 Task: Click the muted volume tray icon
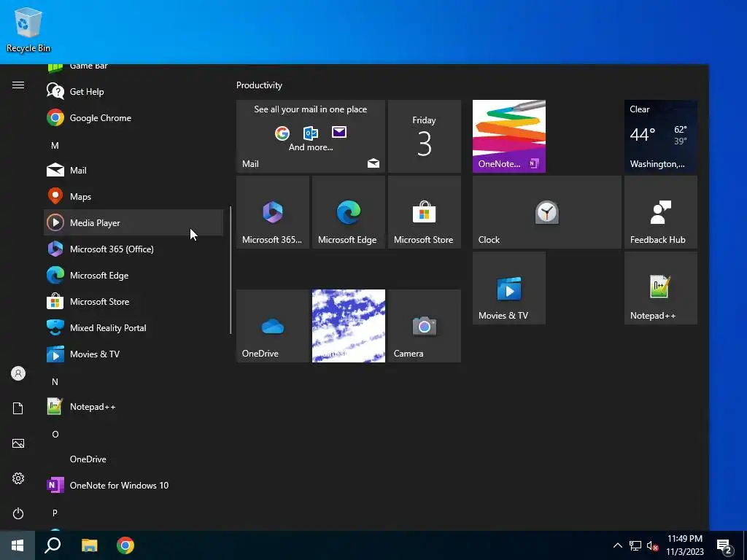click(x=652, y=545)
